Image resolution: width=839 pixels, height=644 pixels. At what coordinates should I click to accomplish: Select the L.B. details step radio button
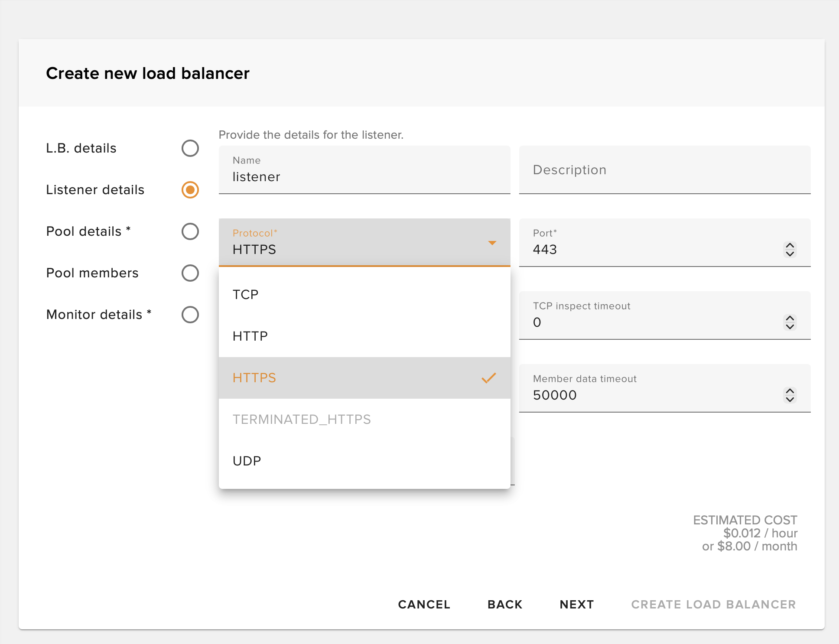189,149
